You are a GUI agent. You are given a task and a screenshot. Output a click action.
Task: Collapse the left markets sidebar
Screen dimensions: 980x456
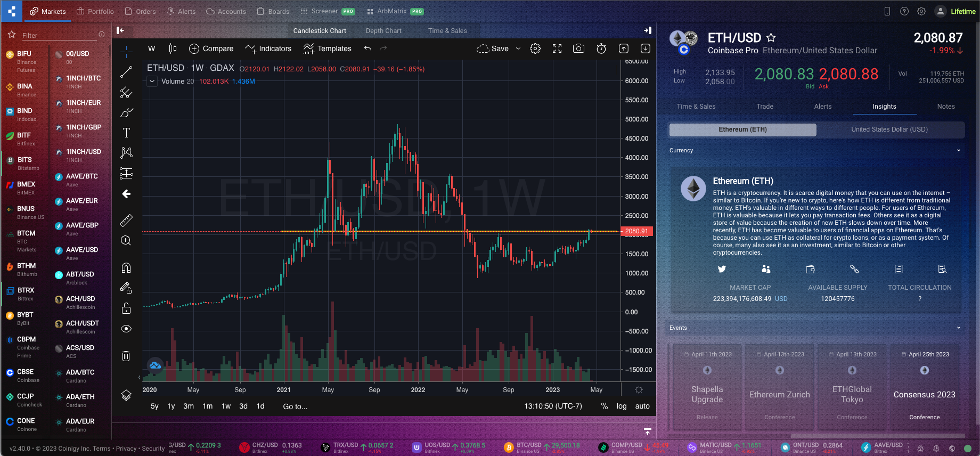[120, 30]
